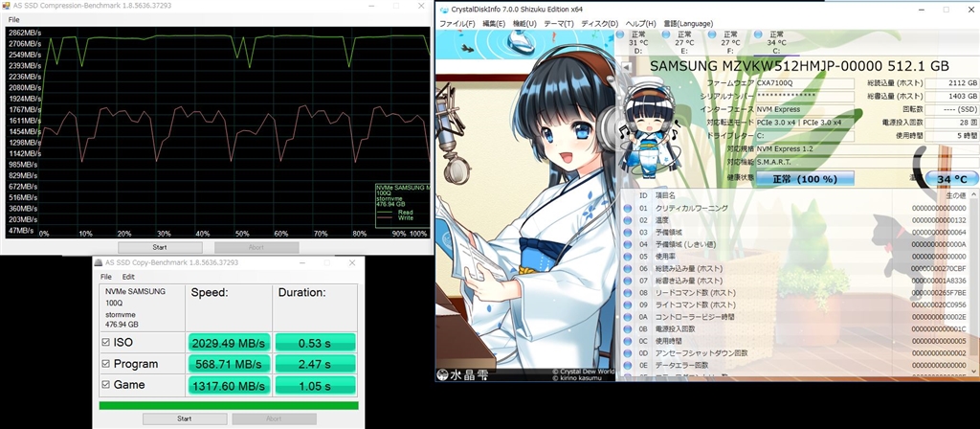Click the health status 正常 (100 %) button
The height and width of the screenshot is (429, 980).
point(806,179)
